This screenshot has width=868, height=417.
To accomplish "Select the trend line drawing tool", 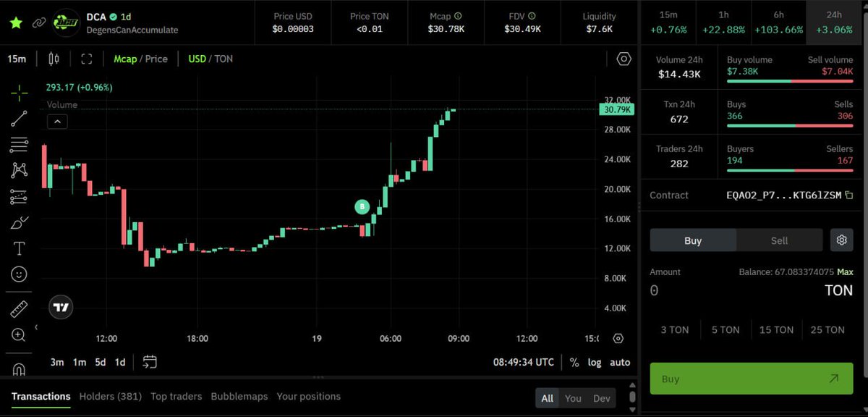I will (x=18, y=119).
